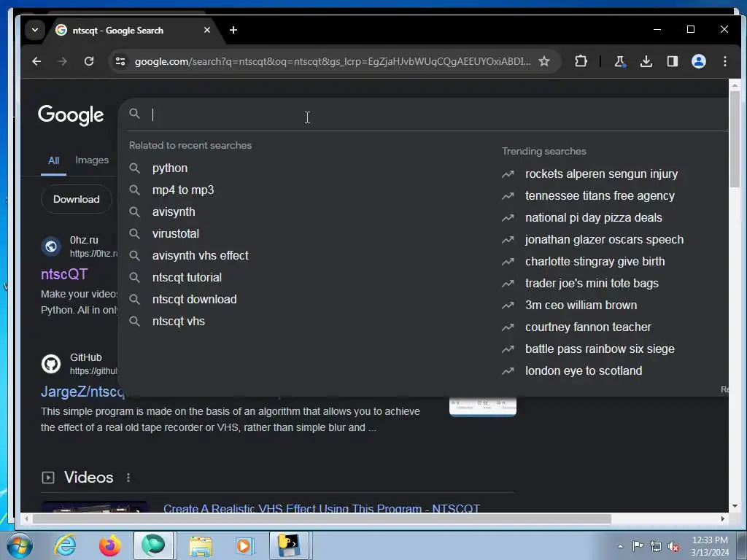Open the Windows Start menu
Viewport: 747px width, 560px height.
click(20, 545)
